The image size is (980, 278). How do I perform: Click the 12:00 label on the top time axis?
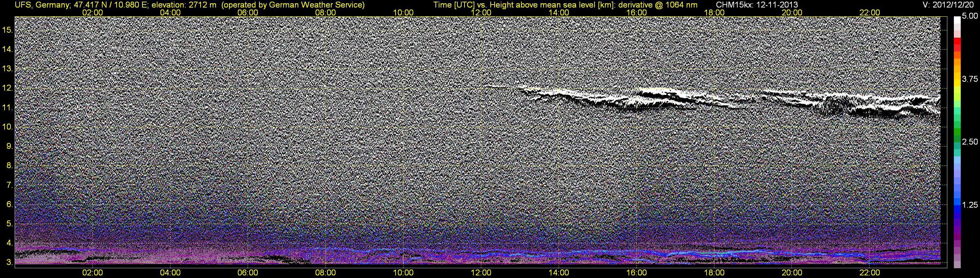click(x=481, y=12)
